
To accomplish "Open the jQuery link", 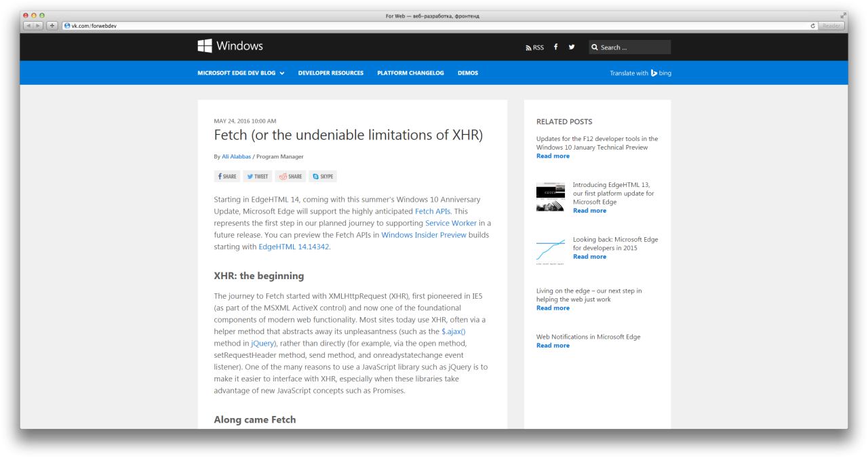I will click(262, 343).
